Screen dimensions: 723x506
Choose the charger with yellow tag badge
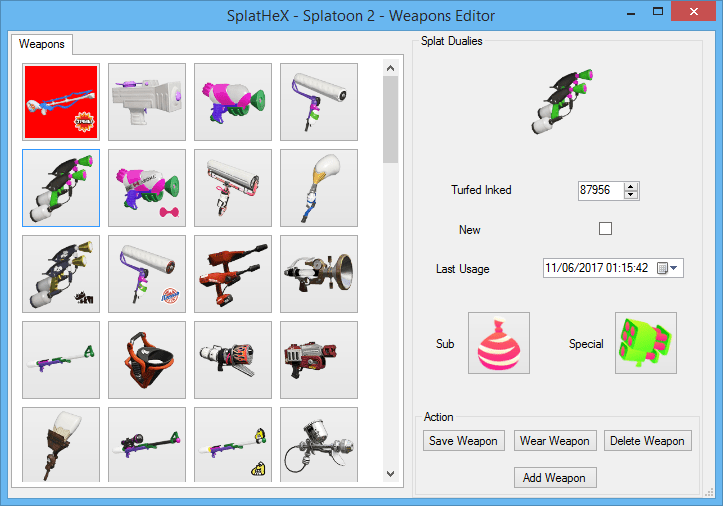(233, 445)
